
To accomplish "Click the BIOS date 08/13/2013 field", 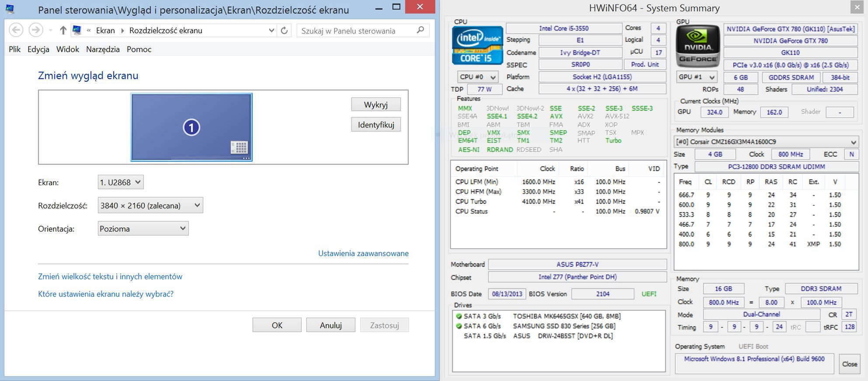I will (x=507, y=294).
